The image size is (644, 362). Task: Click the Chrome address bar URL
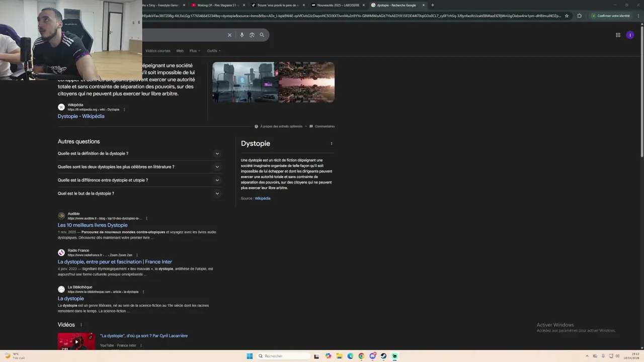click(x=351, y=16)
